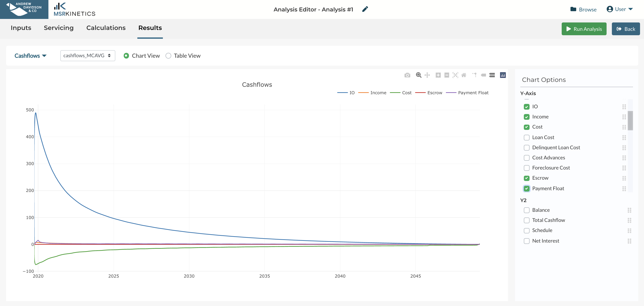Toggle IO series in chart legend
The image size is (644, 306).
pos(346,93)
